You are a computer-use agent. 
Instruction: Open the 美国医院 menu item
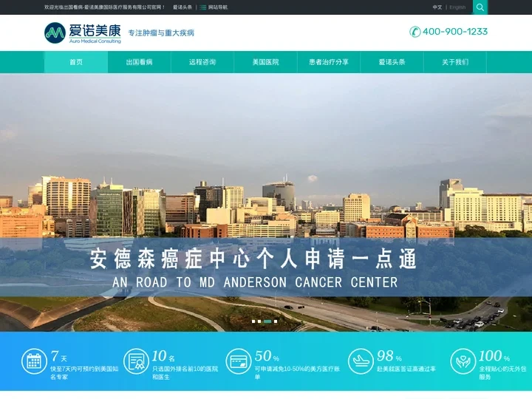(x=265, y=62)
